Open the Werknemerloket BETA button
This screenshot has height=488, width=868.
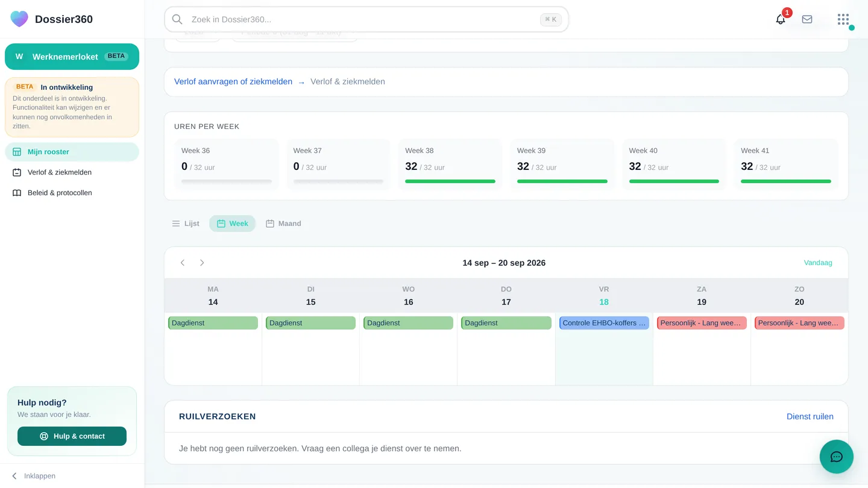tap(72, 57)
